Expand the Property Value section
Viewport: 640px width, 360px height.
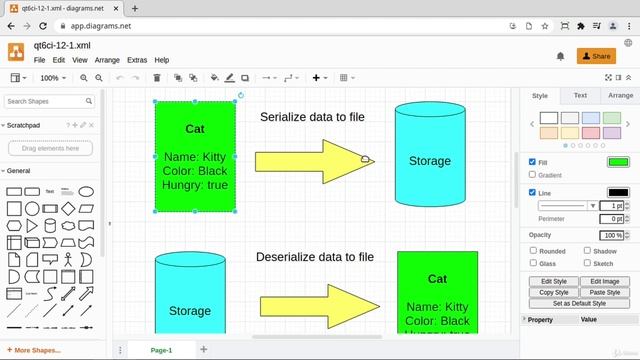[524, 319]
